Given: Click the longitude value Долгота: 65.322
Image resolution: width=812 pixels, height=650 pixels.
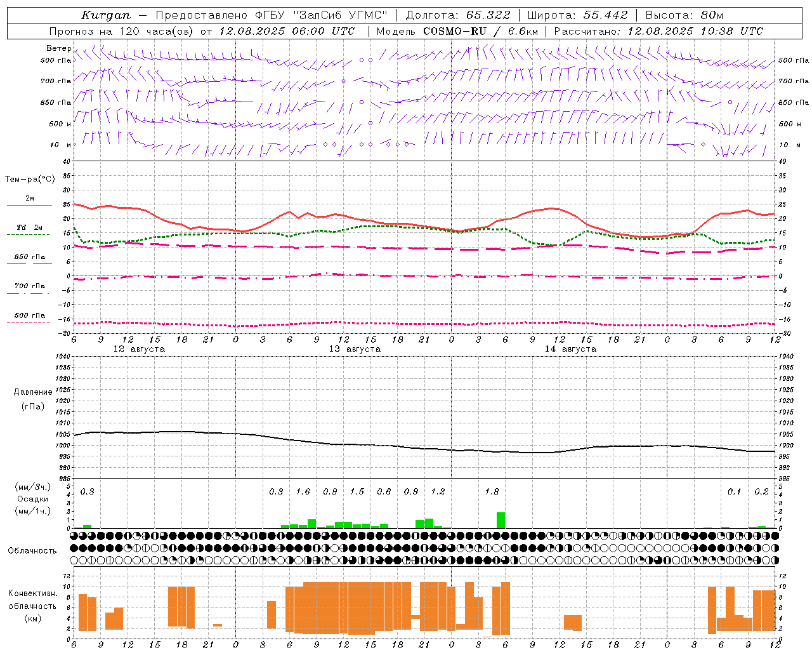Looking at the screenshot, I should click(x=457, y=15).
